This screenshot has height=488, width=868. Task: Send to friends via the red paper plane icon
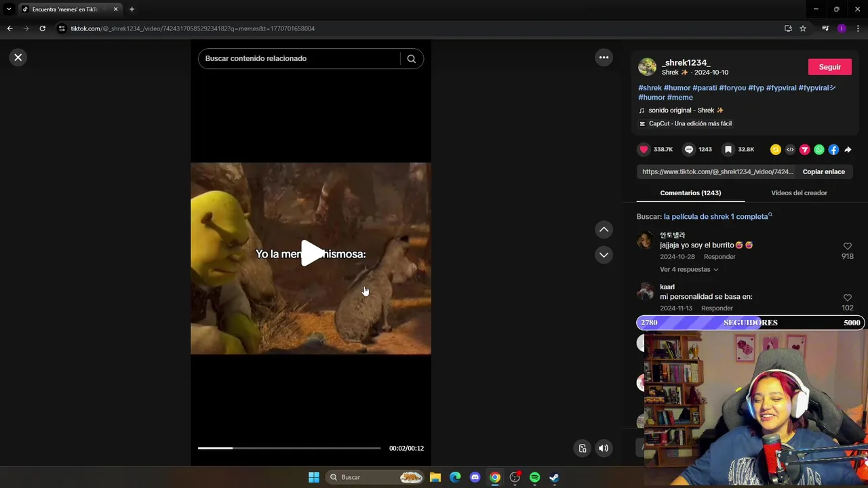pos(804,150)
